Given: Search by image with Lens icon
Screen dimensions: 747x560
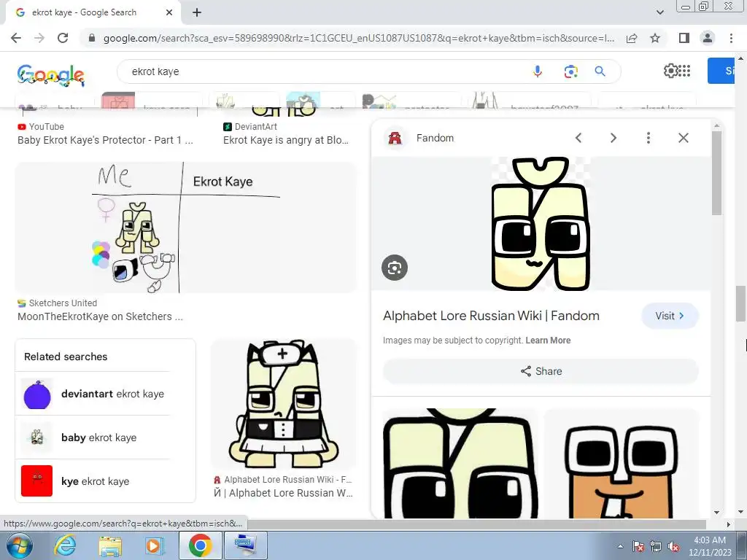Looking at the screenshot, I should [x=570, y=71].
